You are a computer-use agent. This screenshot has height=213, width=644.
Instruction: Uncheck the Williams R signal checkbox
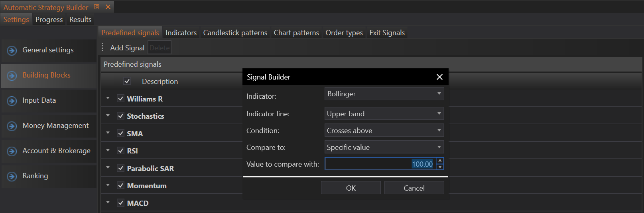(x=121, y=99)
